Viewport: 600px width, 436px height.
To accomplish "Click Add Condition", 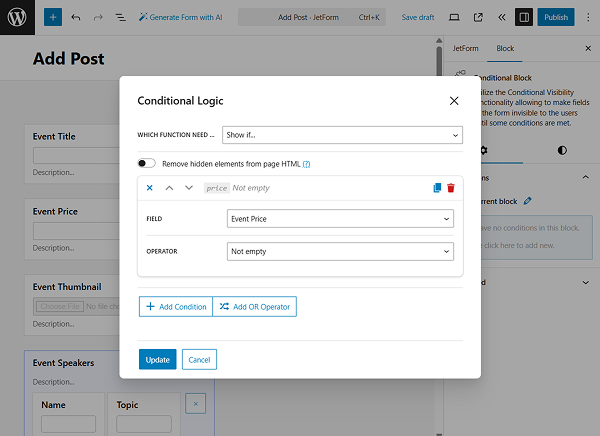I will click(x=176, y=307).
